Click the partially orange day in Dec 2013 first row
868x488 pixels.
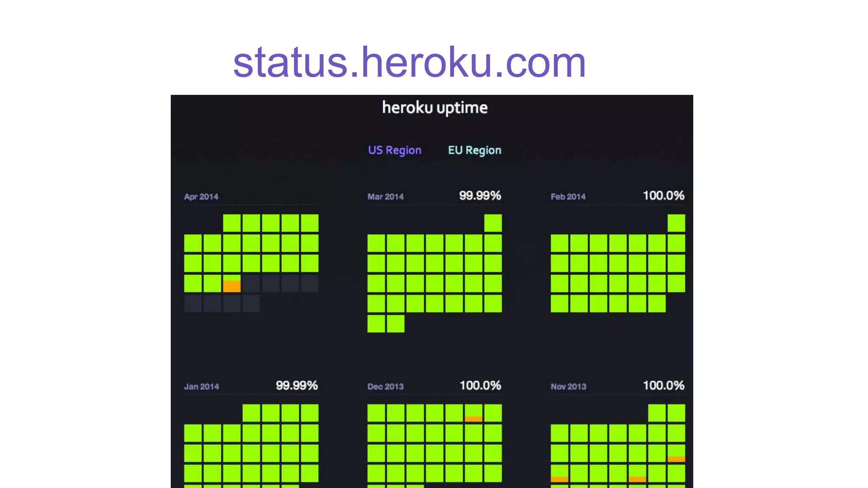pyautogui.click(x=473, y=413)
